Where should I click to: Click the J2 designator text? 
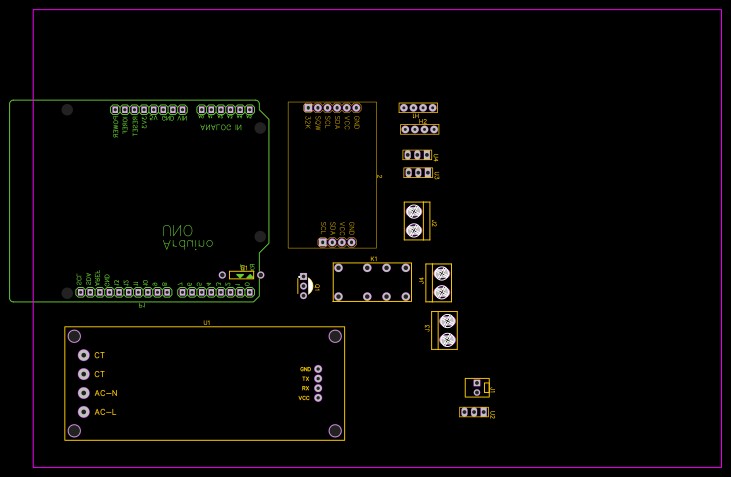coord(434,223)
